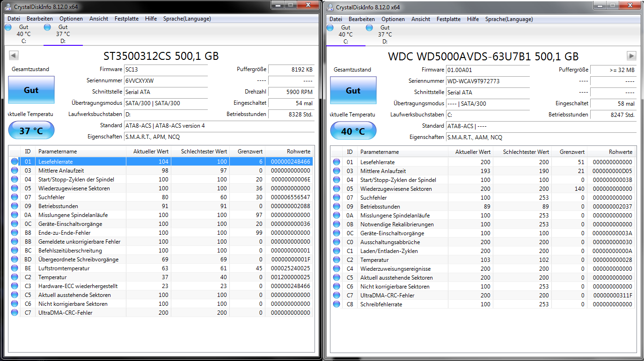Select drive D: 37 °C tab in left window
The width and height of the screenshot is (644, 361).
(63, 34)
